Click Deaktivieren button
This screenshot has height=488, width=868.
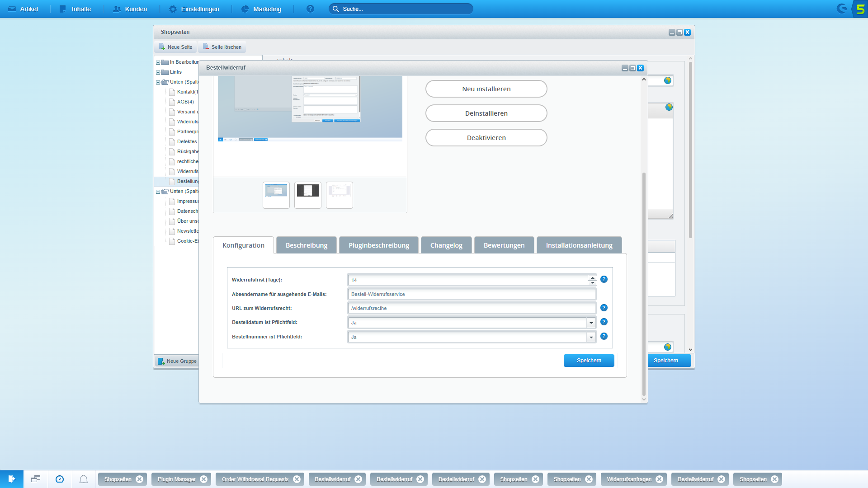click(486, 138)
